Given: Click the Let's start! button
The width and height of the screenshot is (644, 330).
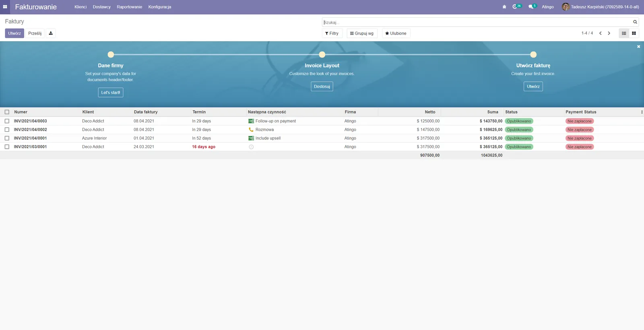Looking at the screenshot, I should 111,93.
